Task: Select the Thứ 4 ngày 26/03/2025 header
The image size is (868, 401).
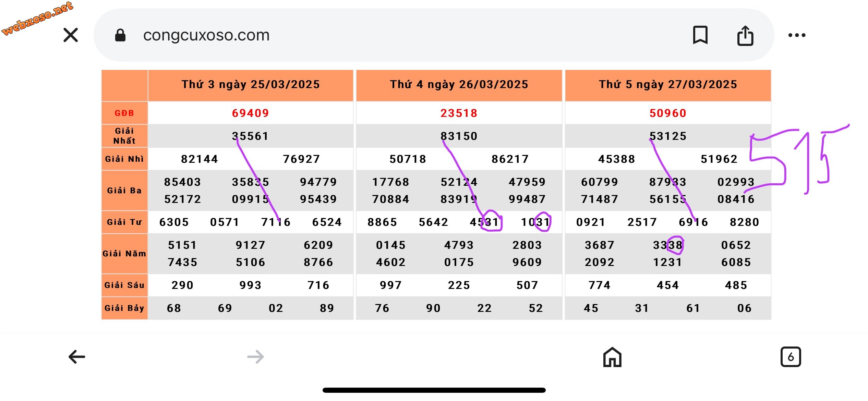Action: (459, 85)
